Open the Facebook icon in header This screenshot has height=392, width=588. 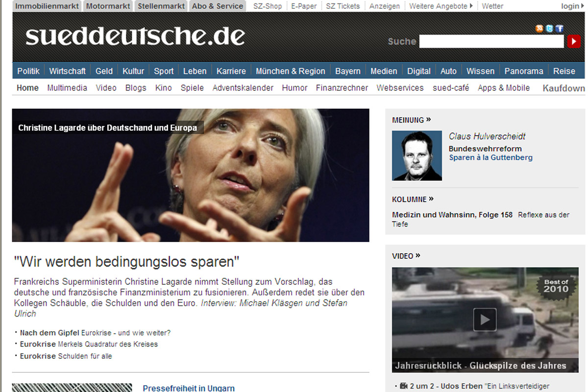click(559, 29)
